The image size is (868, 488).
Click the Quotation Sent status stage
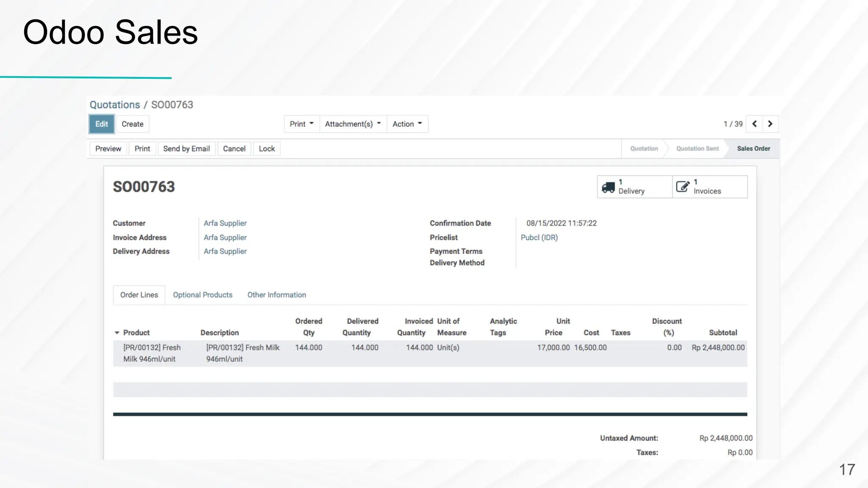coord(698,149)
